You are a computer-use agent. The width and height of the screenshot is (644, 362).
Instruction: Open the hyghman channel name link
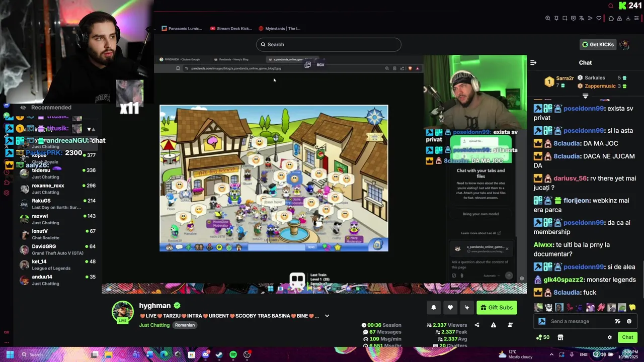[x=155, y=306]
